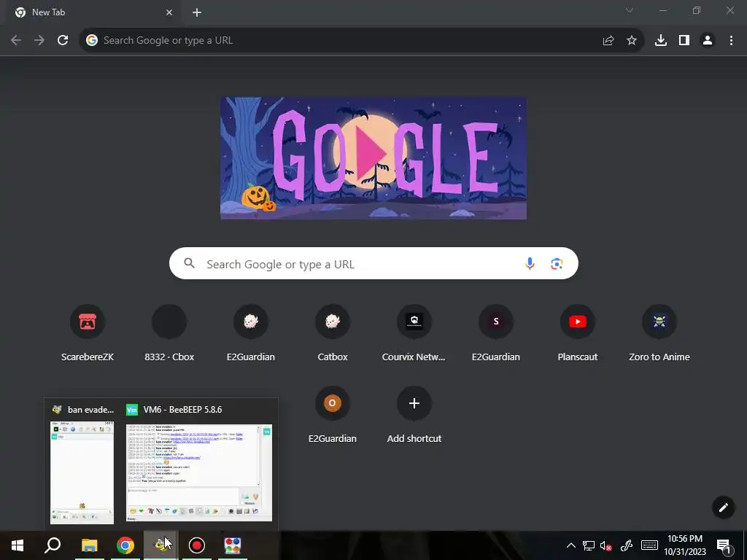Open the Planscaut YouTube shortcut

[578, 334]
